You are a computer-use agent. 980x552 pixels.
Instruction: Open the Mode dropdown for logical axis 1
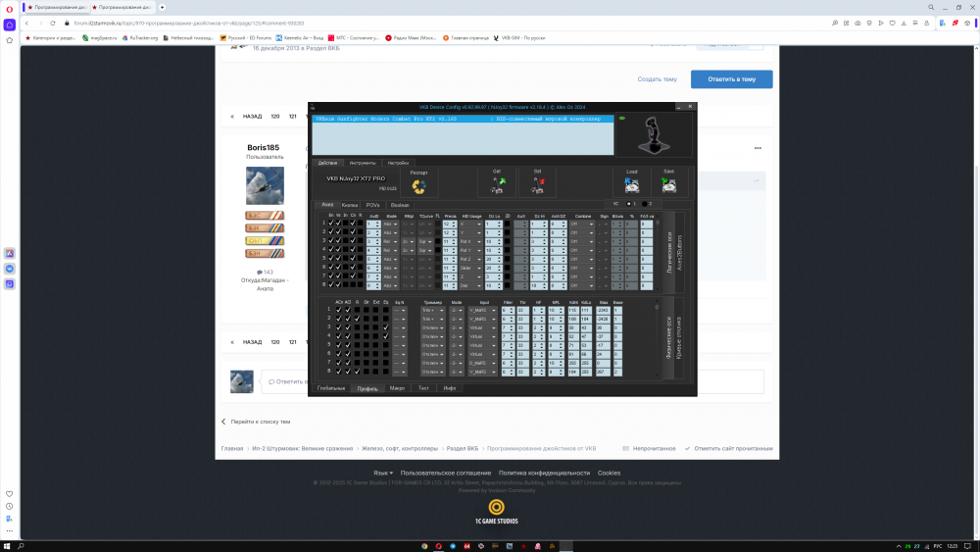tap(391, 224)
